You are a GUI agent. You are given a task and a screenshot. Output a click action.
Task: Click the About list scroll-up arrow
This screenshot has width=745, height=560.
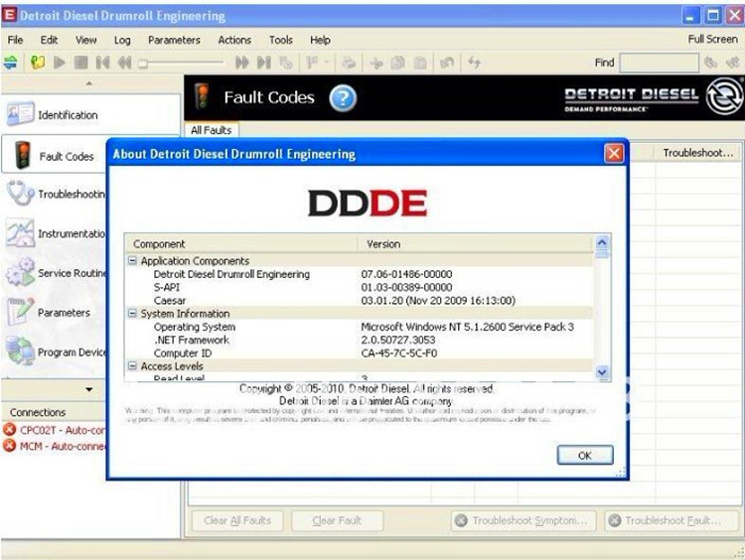[602, 242]
